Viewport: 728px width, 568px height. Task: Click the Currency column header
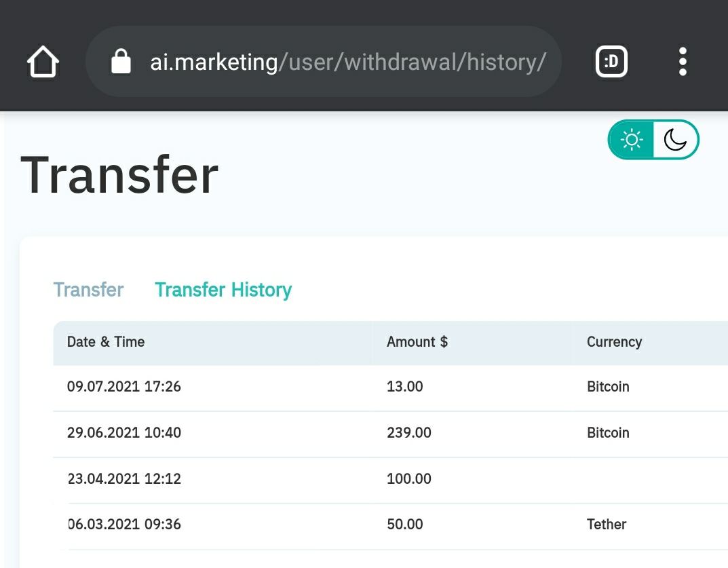point(614,342)
